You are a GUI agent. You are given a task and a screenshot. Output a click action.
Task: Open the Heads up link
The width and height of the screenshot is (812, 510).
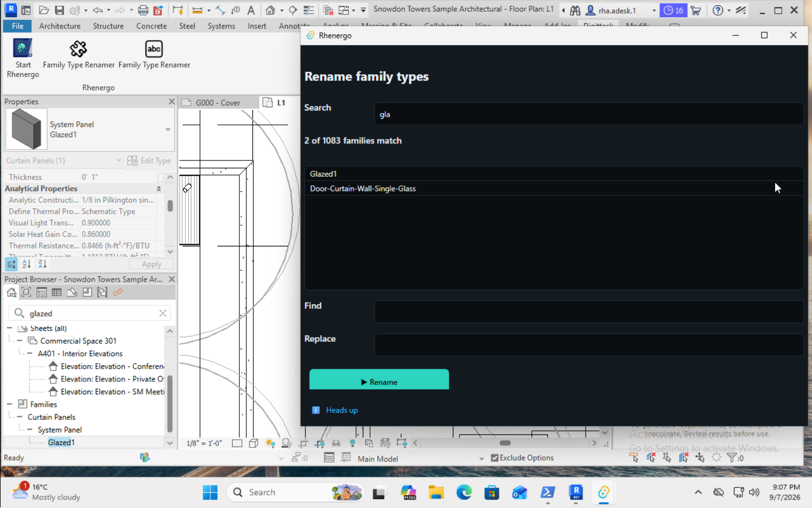click(341, 411)
